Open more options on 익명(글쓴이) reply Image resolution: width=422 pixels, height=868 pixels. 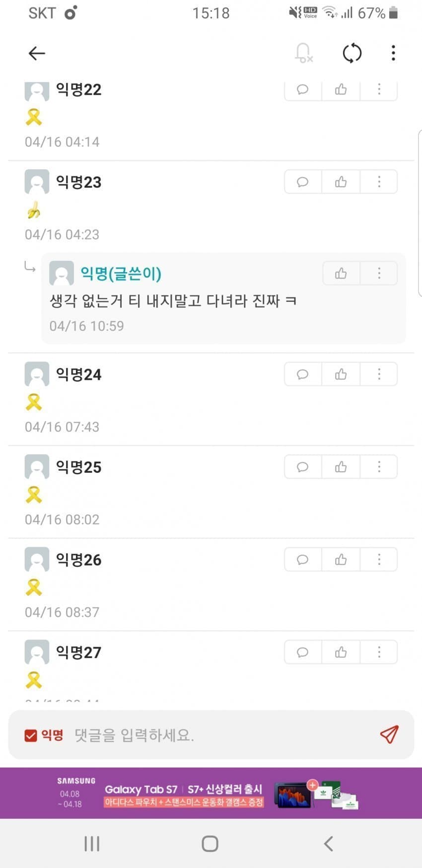pyautogui.click(x=379, y=273)
